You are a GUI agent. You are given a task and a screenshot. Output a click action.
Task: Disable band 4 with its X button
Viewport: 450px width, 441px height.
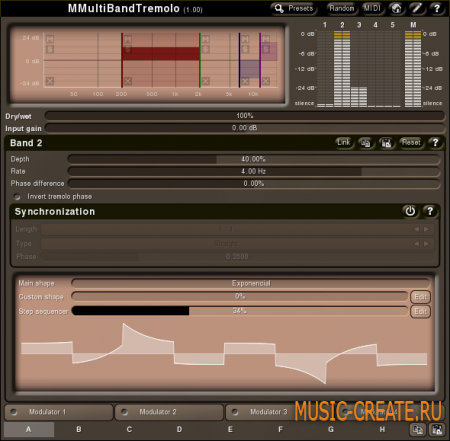pos(245,81)
